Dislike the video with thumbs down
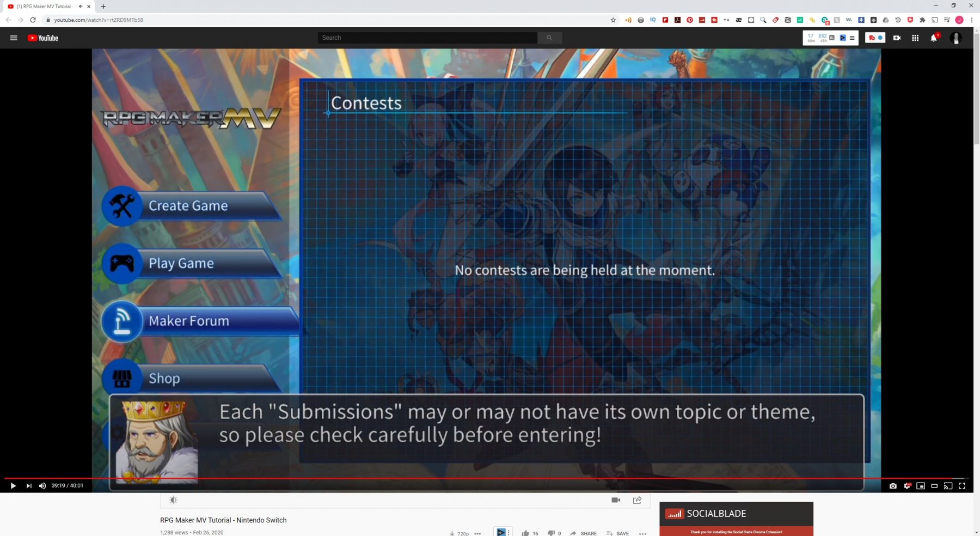Screen dimensions: 980x536 coord(551,533)
